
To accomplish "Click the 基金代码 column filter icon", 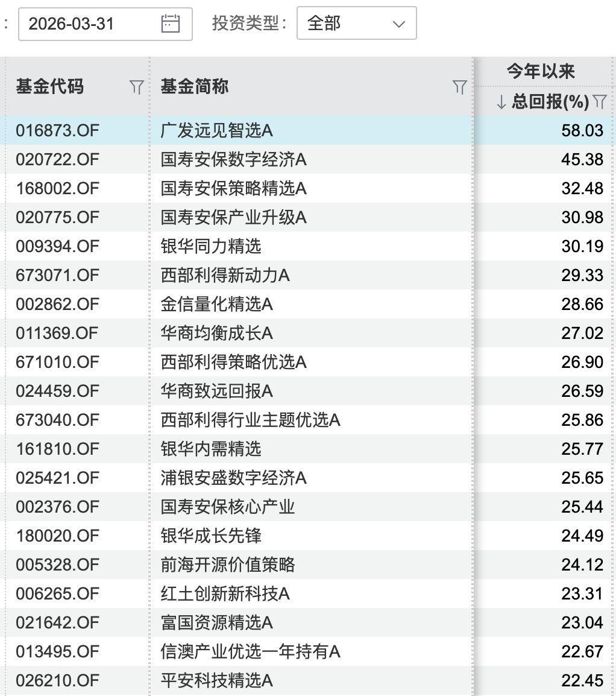I will point(136,87).
